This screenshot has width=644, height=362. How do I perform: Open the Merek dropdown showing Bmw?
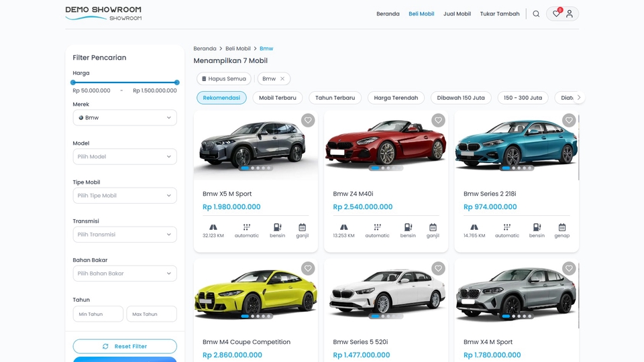click(125, 117)
